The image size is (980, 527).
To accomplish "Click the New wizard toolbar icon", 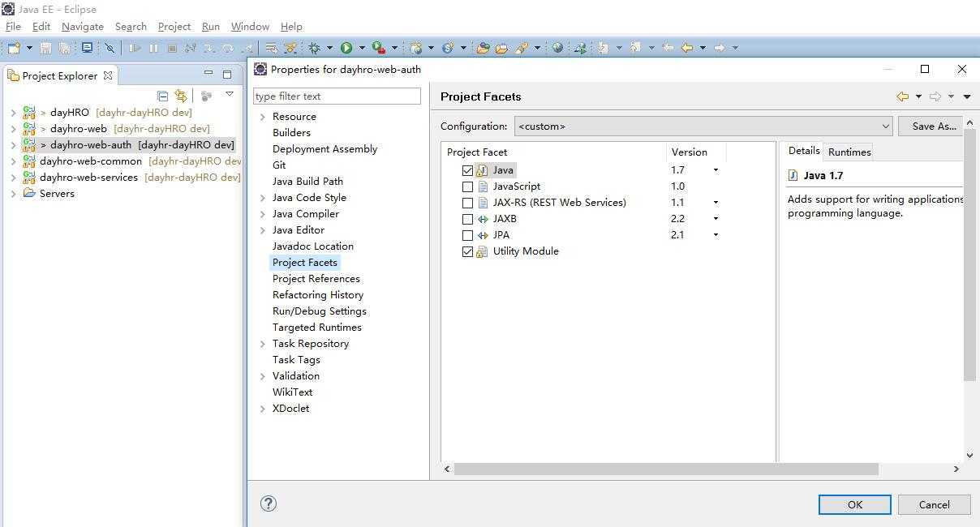I will click(14, 48).
